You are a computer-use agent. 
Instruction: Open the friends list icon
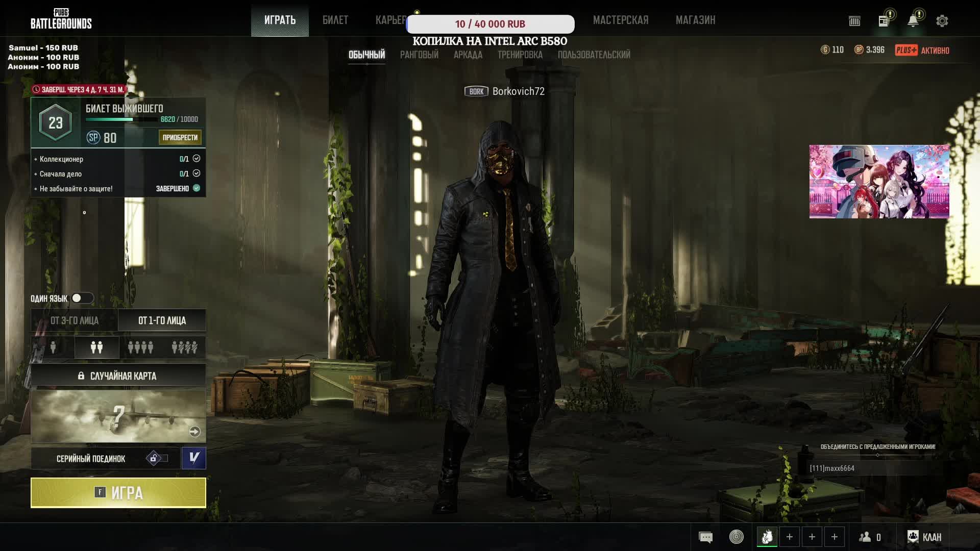click(x=865, y=537)
